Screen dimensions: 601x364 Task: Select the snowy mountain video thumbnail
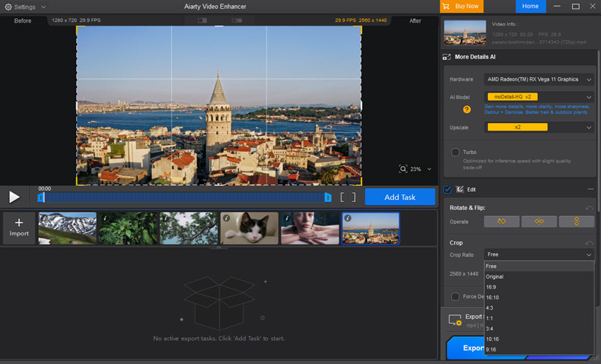click(67, 228)
